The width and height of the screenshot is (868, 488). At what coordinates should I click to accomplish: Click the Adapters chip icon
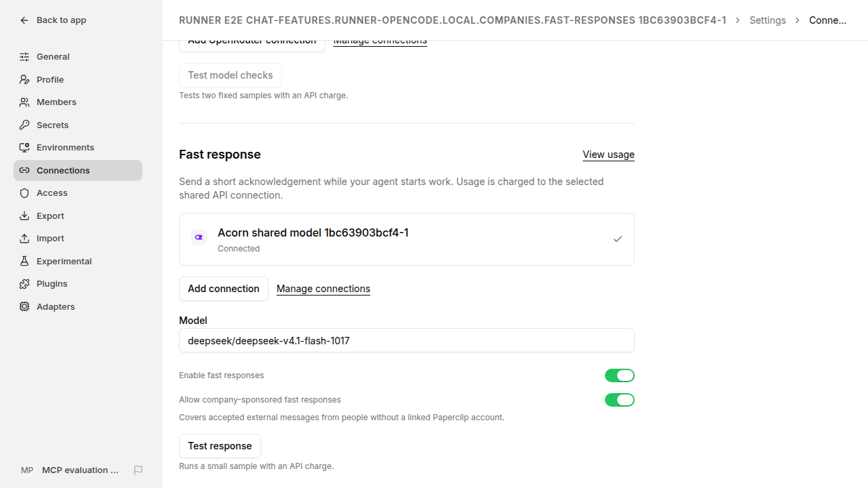click(24, 306)
